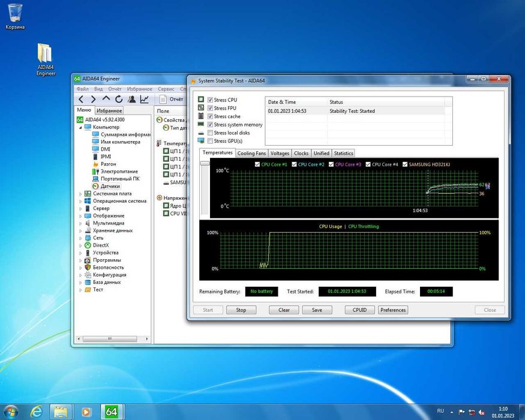The height and width of the screenshot is (420, 525).
Task: Expand Мультимедиа tree node
Action: tap(80, 223)
